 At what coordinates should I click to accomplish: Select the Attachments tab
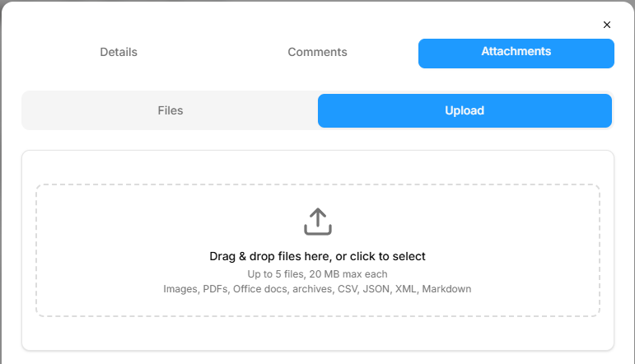coord(516,54)
